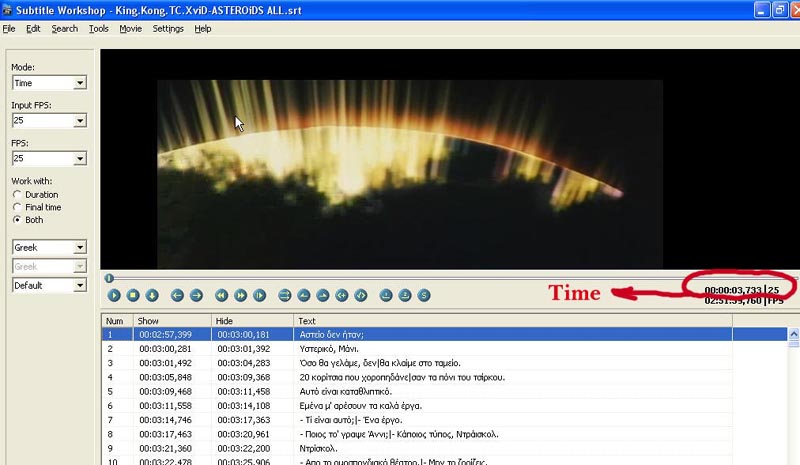800x465 pixels.
Task: Click the left arrow previous-subtitle button
Action: [x=177, y=295]
